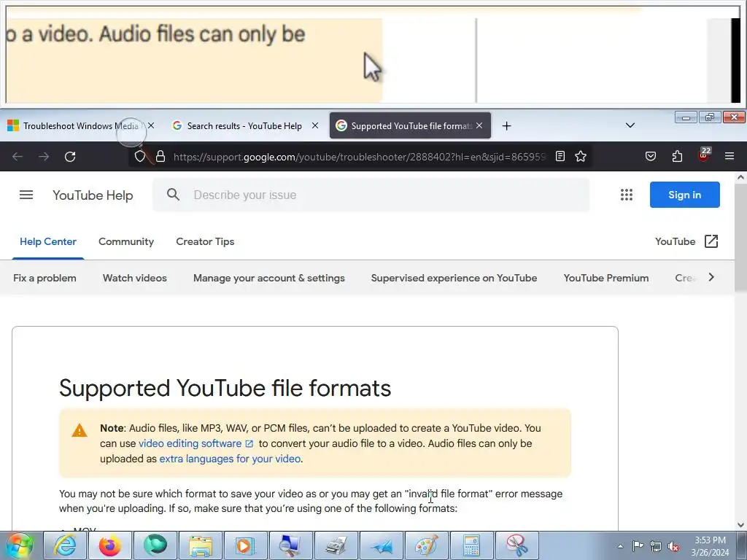Toggle reader view in the address bar
Image resolution: width=747 pixels, height=560 pixels.
tap(560, 156)
